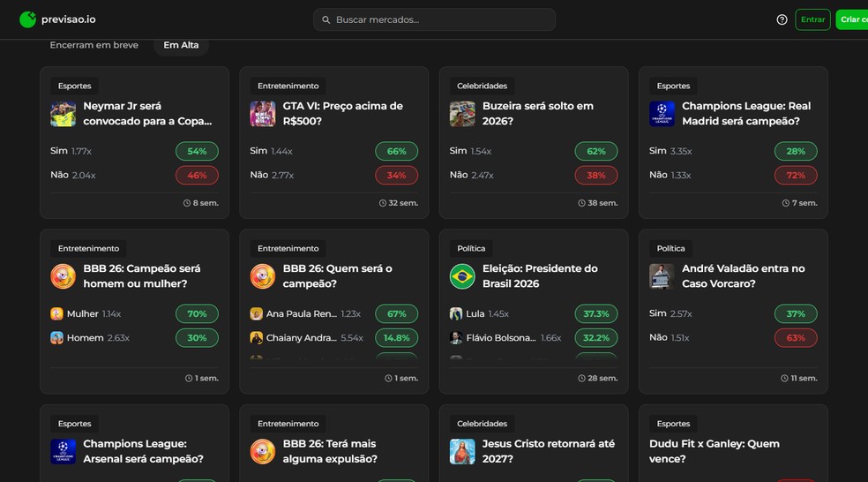Switch to the Em Alta tab
This screenshot has width=868, height=482.
pos(181,45)
